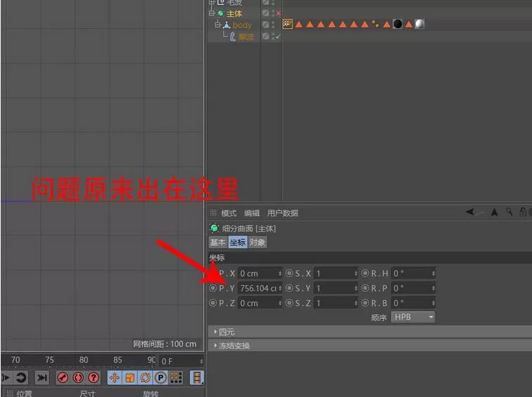This screenshot has width=532, height=397.
Task: Expand the 冻结变换 section
Action: click(x=215, y=346)
